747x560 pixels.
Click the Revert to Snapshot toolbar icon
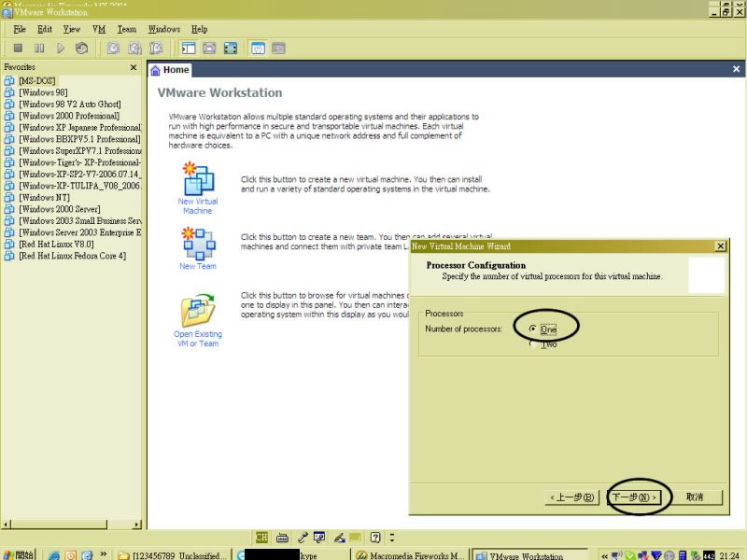[134, 48]
